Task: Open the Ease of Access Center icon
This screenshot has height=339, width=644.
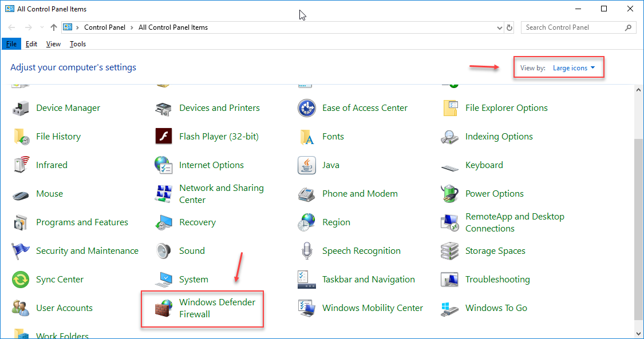Action: pyautogui.click(x=307, y=108)
